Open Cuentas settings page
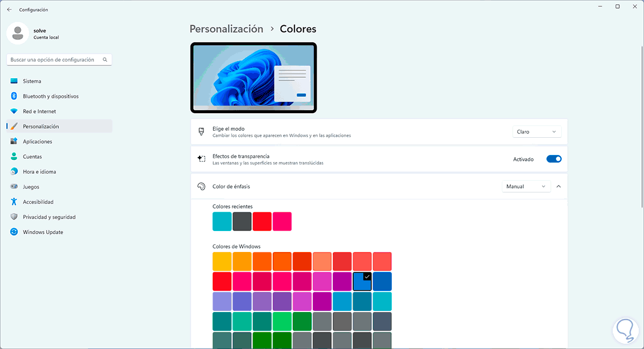Image resolution: width=644 pixels, height=349 pixels. [59, 157]
